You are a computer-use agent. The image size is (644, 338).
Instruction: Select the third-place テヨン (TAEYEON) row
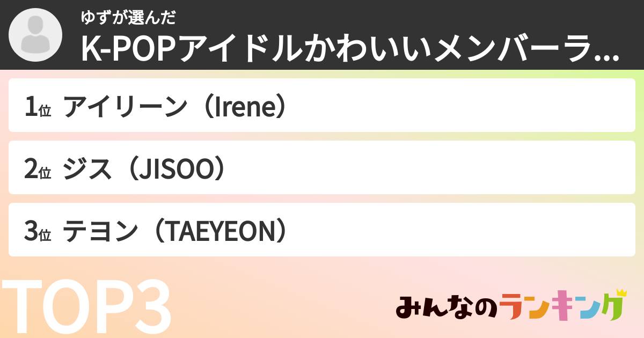(x=322, y=230)
